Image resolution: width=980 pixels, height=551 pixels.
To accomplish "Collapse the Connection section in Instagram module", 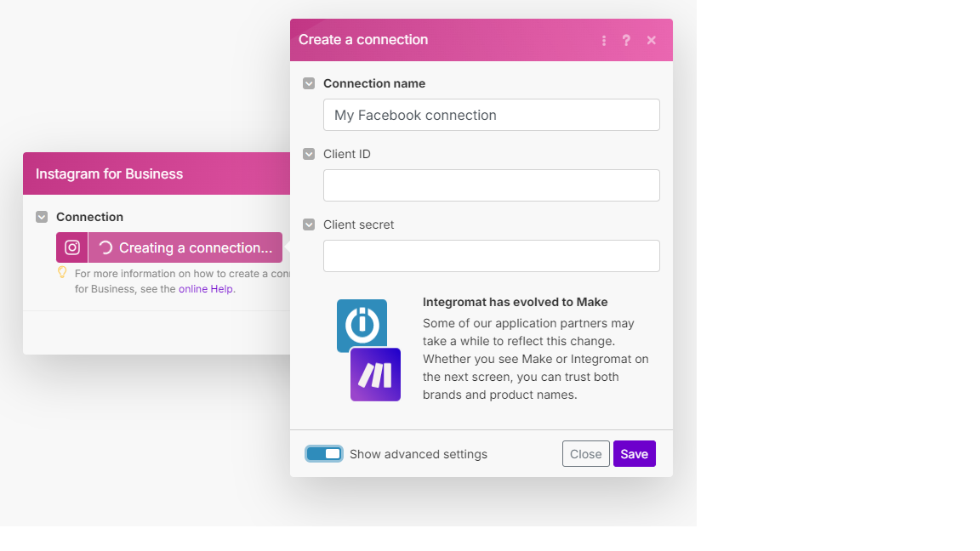I will (42, 217).
